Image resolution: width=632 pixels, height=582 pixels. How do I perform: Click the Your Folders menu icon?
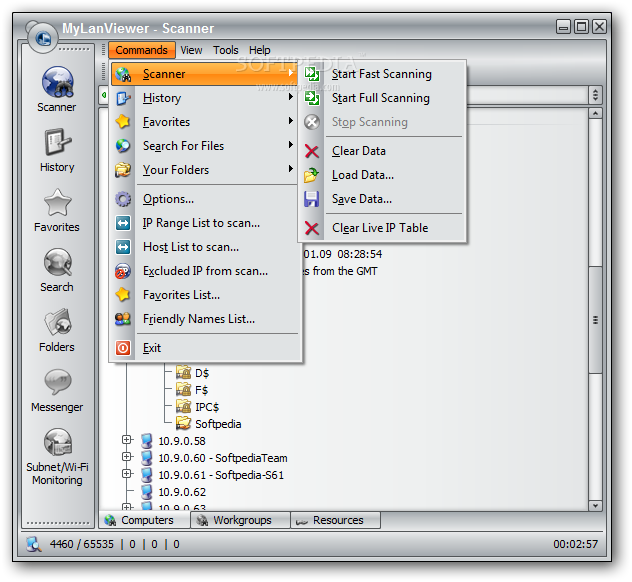click(x=123, y=170)
